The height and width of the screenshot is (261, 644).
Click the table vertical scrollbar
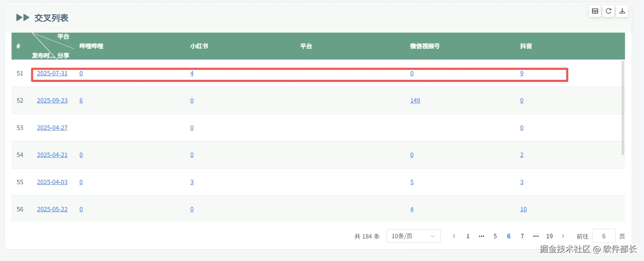tap(623, 108)
